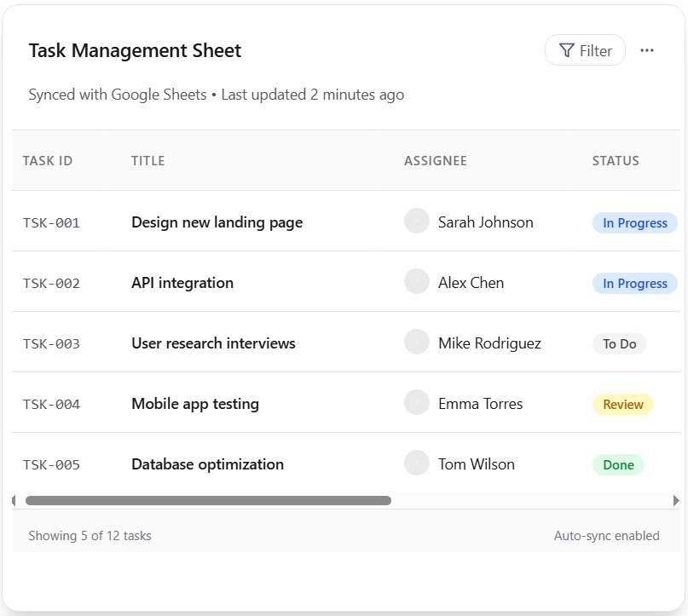Click the scrollbar's left arrow
This screenshot has width=688, height=616.
[x=14, y=501]
